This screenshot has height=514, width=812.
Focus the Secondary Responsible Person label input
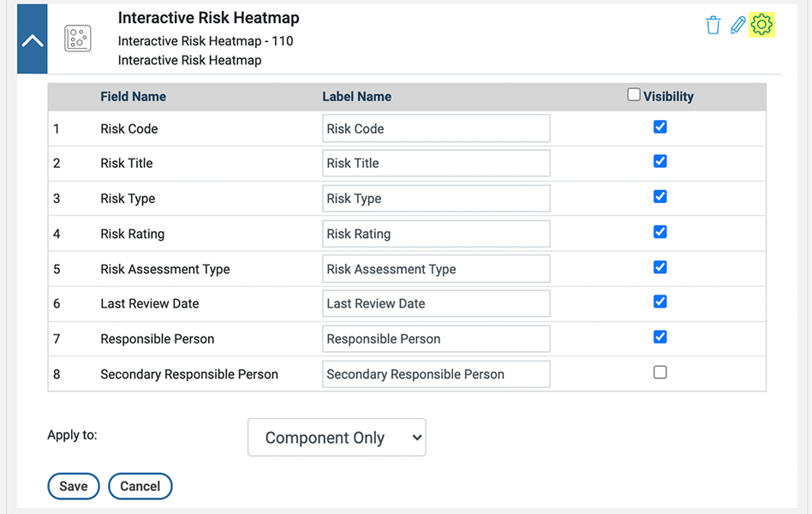point(436,374)
